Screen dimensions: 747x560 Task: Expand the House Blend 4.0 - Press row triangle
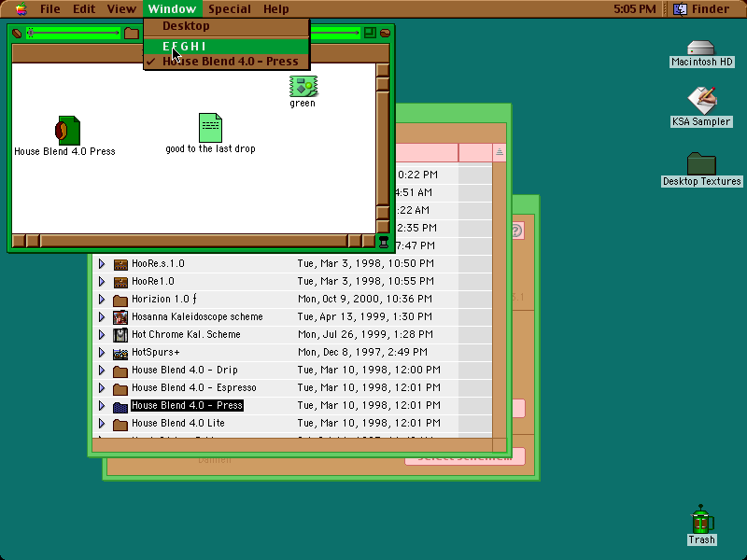pyautogui.click(x=102, y=406)
